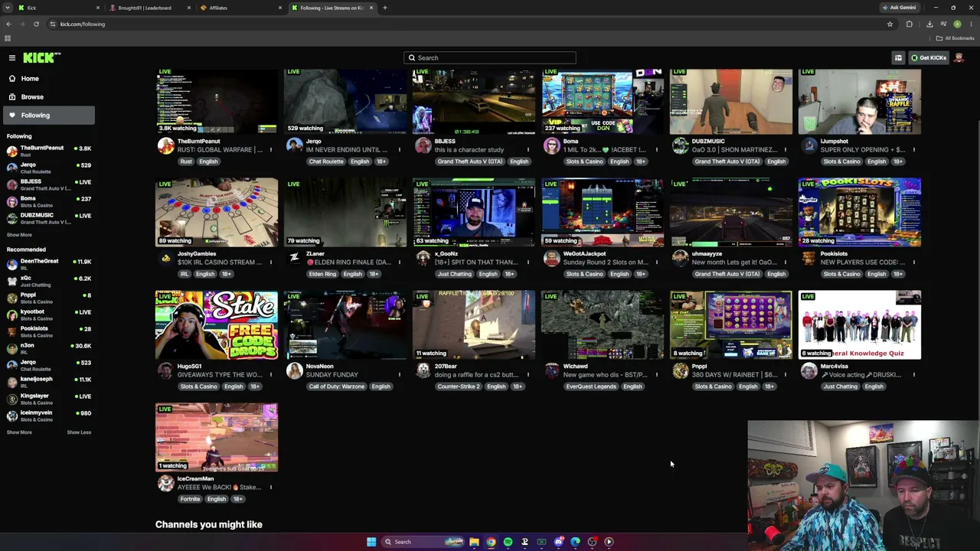Open File Explorer from the taskbar

pos(474,542)
